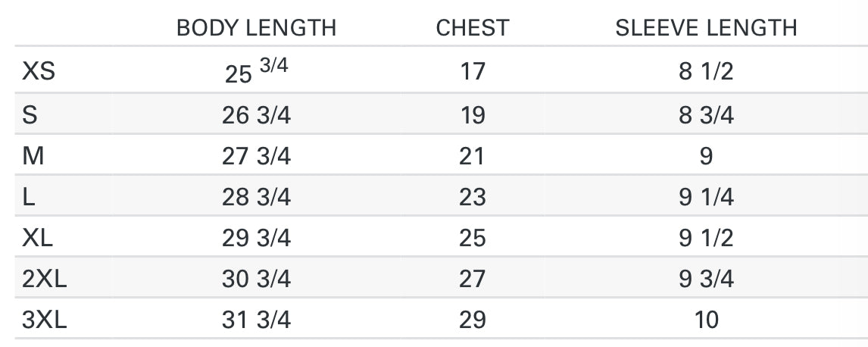Select the S size row label
Screen dimensions: 868x347
30,115
